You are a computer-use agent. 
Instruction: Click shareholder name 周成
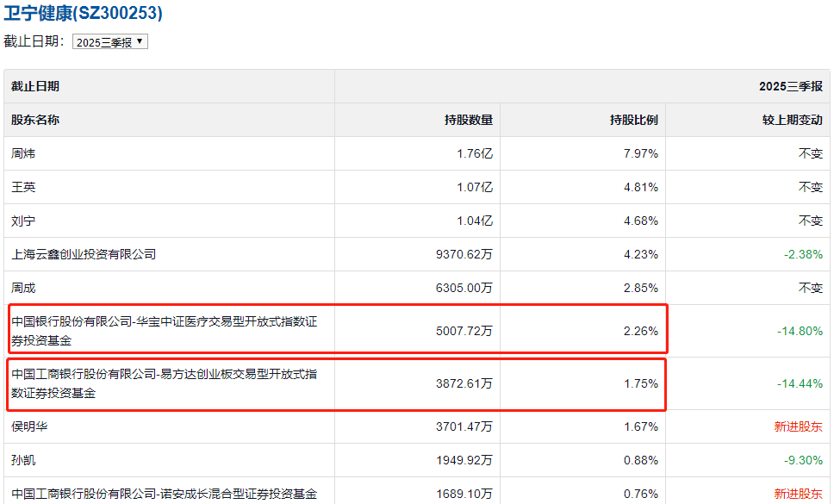[x=23, y=288]
